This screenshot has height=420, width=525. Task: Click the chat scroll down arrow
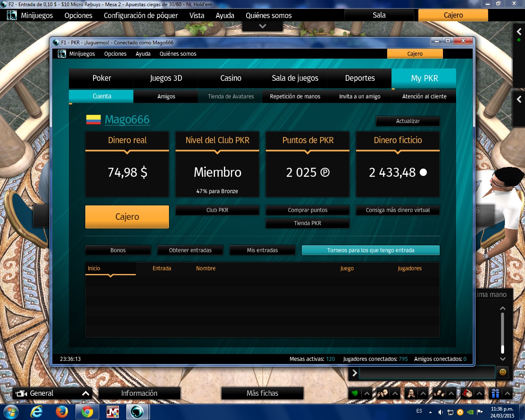pos(502,359)
